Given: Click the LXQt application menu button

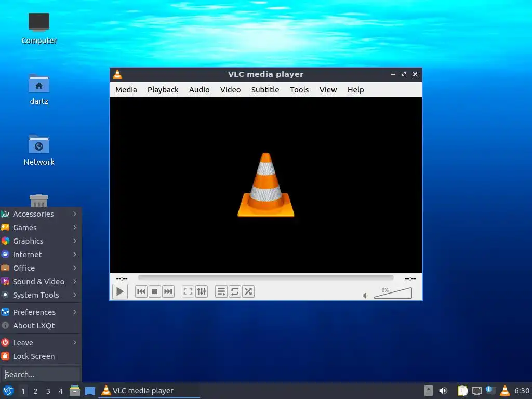Looking at the screenshot, I should [8, 391].
